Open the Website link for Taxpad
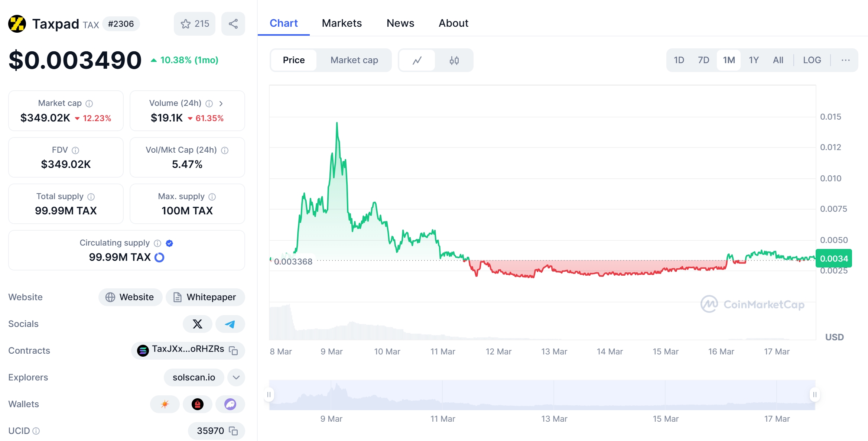Screen dimensions: 868x441 pos(130,297)
